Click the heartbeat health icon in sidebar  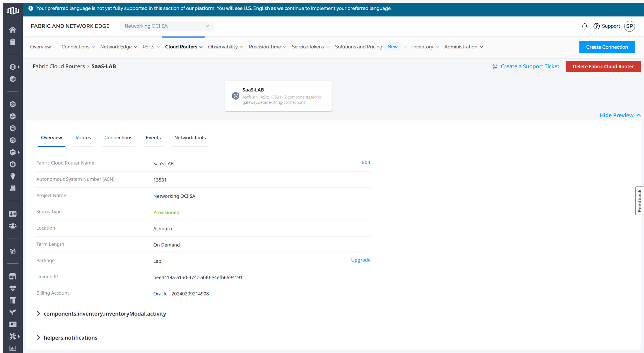point(12,288)
